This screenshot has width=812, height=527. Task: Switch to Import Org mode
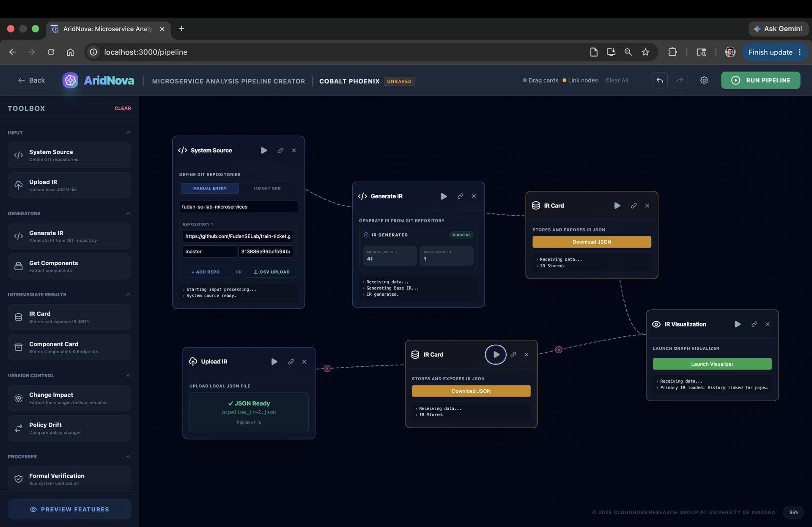(267, 188)
